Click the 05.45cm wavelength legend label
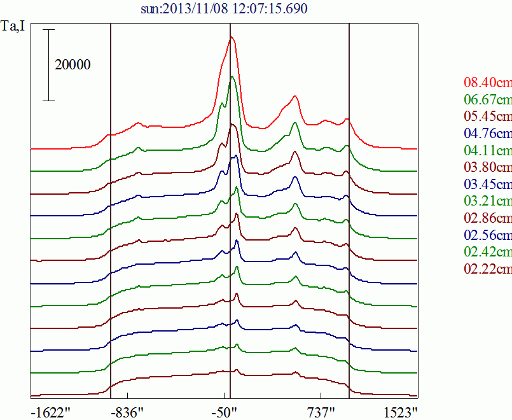Viewport: 512px width, 420px height. click(x=488, y=116)
